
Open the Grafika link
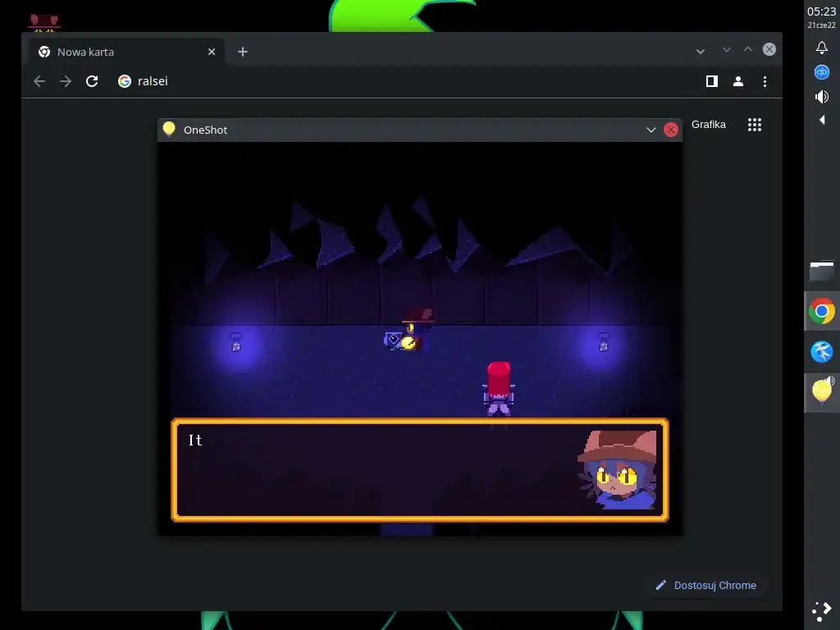(x=708, y=125)
